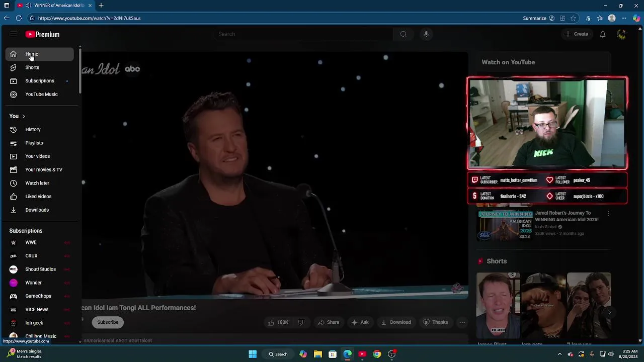
Task: Click the browser back arrow
Action: pyautogui.click(x=7, y=18)
